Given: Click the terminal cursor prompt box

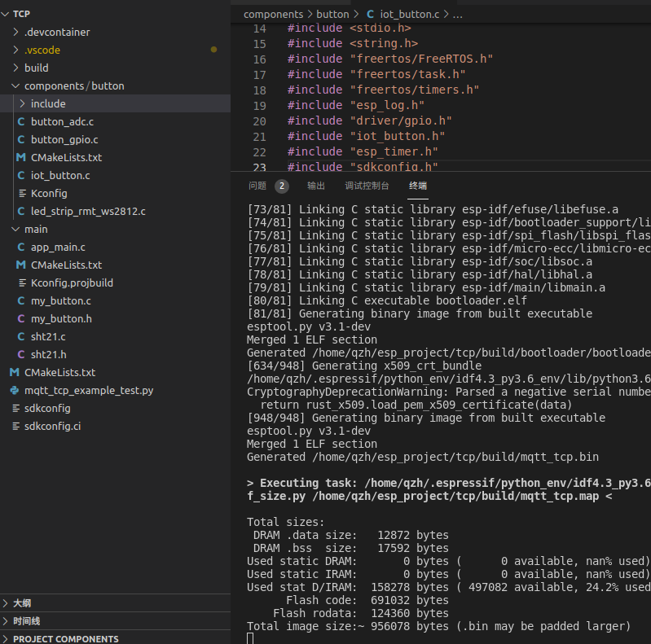Looking at the screenshot, I should pyautogui.click(x=250, y=638).
